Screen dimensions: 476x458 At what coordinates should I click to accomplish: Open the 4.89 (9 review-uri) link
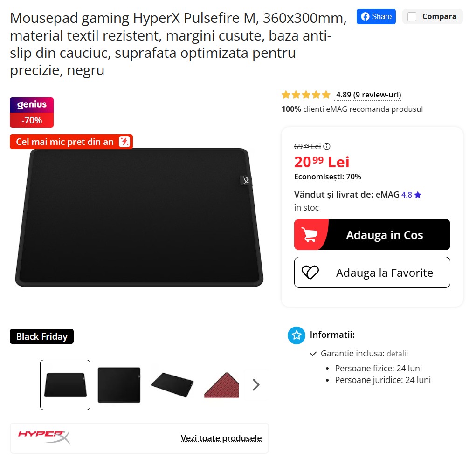[368, 95]
